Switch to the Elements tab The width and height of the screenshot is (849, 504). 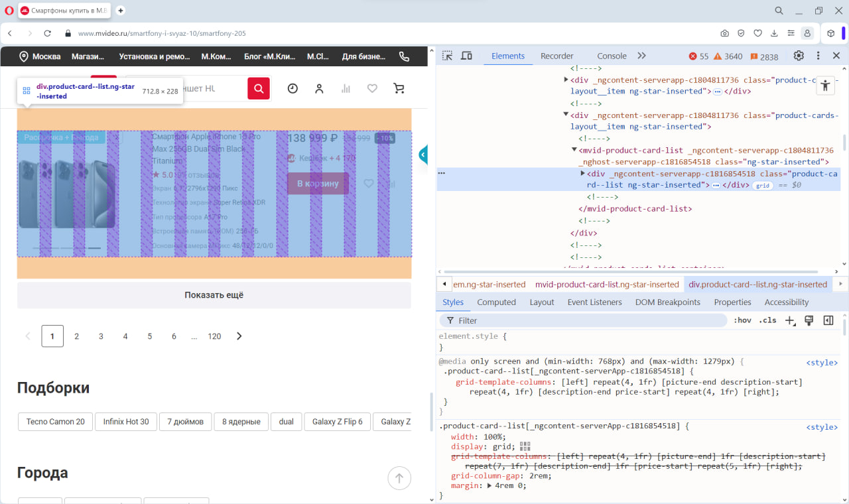508,56
